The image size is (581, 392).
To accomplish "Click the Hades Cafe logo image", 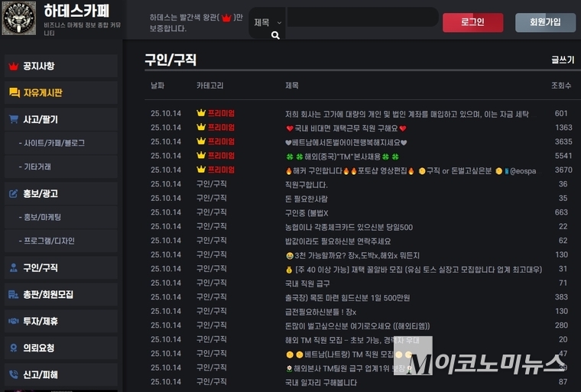I will 19,19.
